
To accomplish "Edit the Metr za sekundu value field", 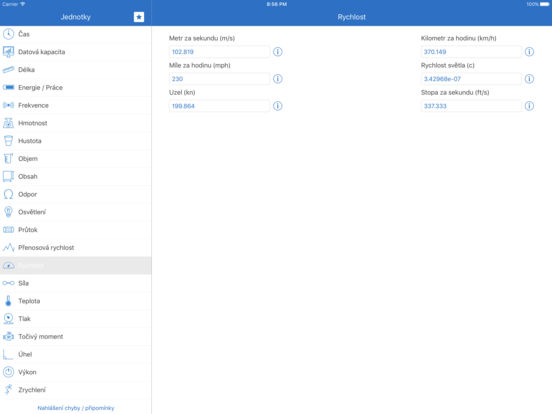I will (219, 52).
